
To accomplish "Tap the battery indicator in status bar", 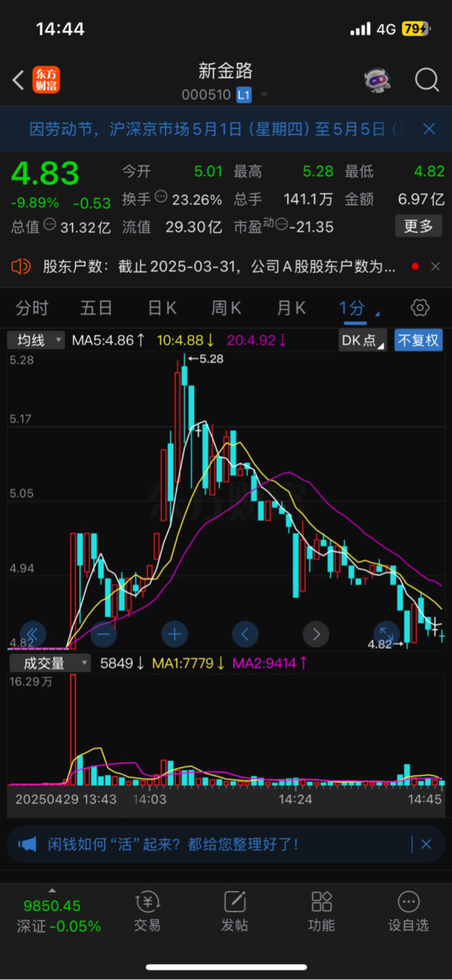I will (x=417, y=28).
